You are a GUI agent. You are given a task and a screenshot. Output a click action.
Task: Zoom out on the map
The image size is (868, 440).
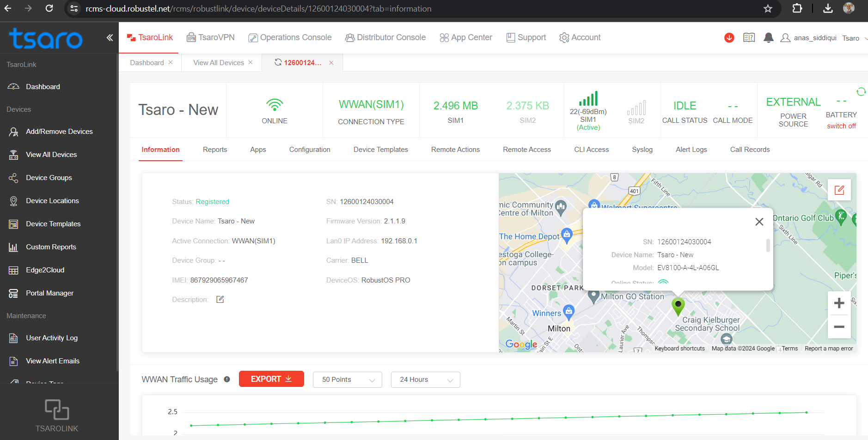click(839, 327)
